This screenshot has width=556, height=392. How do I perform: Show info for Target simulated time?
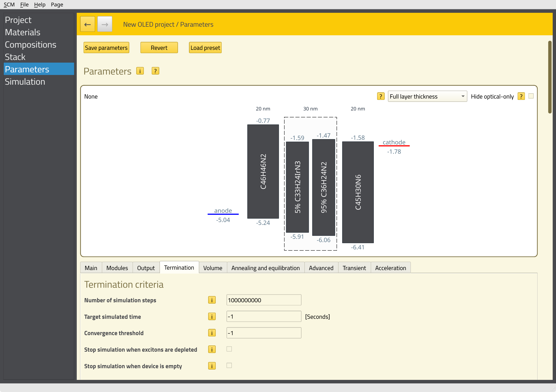point(212,316)
